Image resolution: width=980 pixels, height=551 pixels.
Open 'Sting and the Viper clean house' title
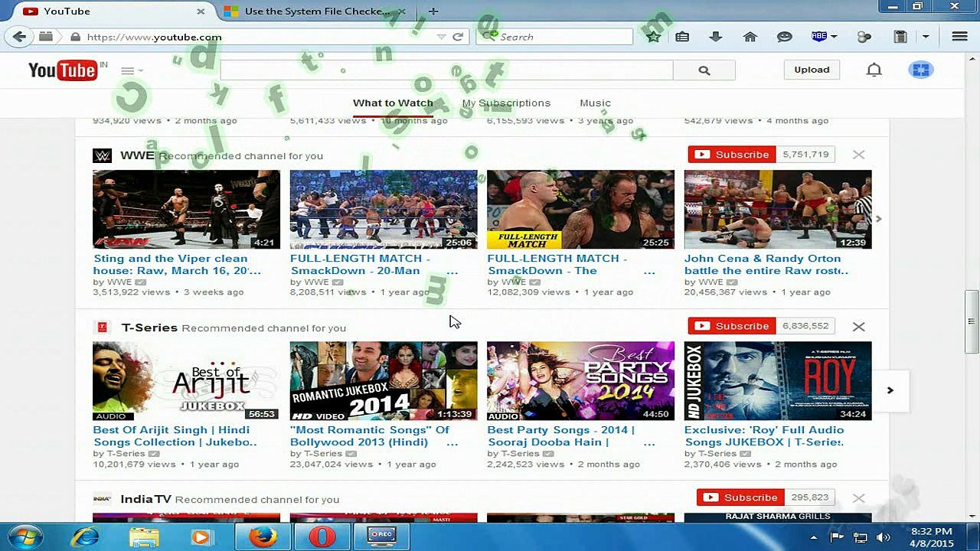click(177, 265)
